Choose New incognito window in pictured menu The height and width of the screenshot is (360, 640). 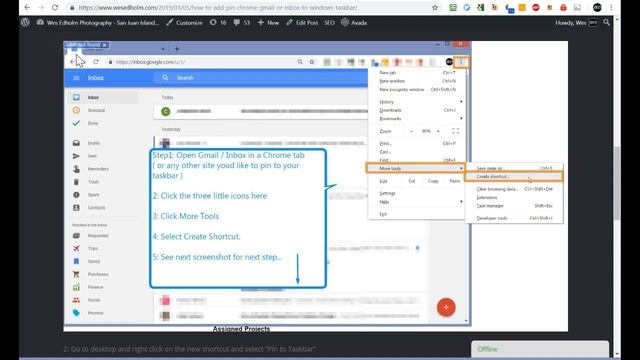click(416, 89)
